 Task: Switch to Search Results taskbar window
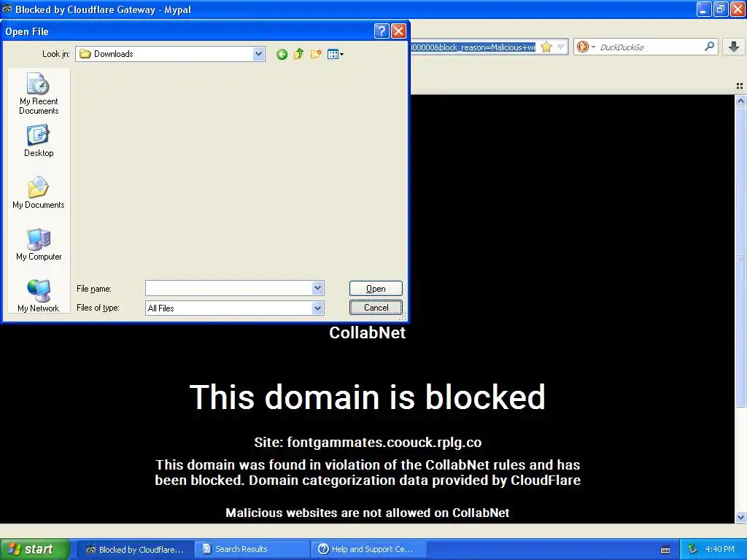252,549
